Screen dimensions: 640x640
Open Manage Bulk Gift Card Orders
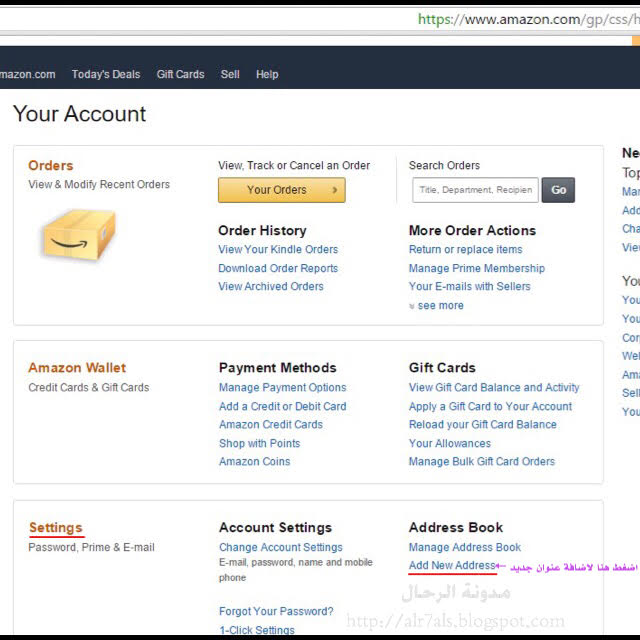click(482, 461)
